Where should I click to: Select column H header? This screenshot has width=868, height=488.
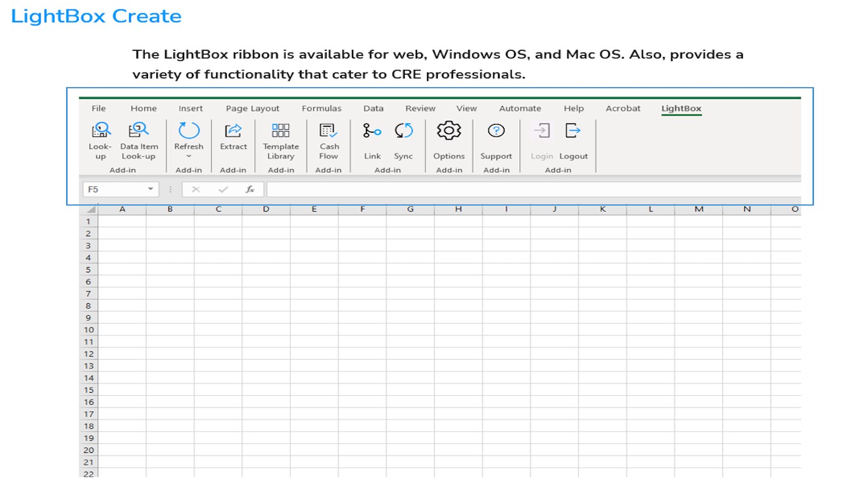point(458,209)
